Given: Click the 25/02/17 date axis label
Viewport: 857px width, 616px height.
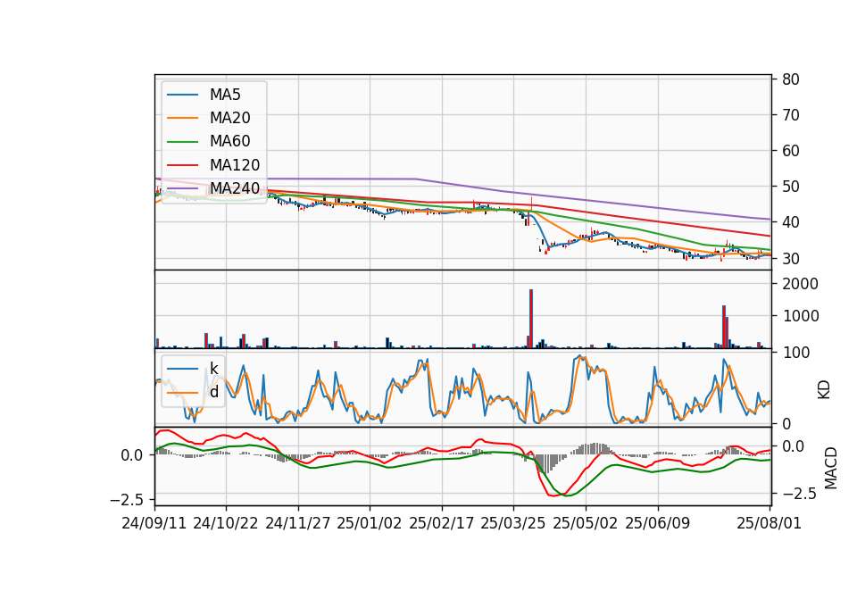Looking at the screenshot, I should click(x=442, y=524).
